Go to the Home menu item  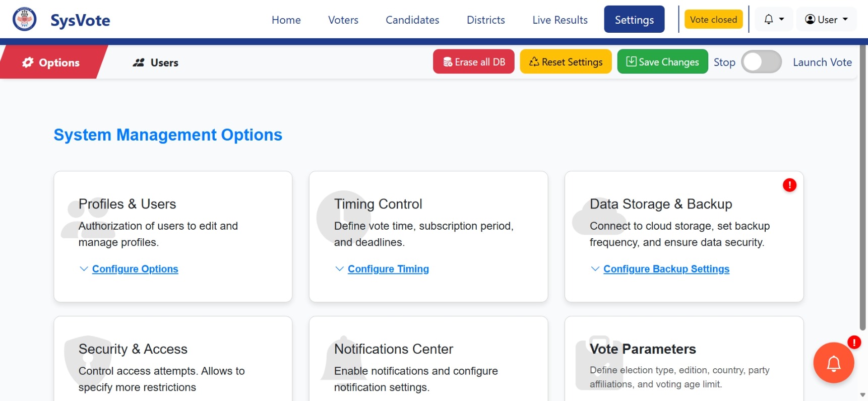286,20
